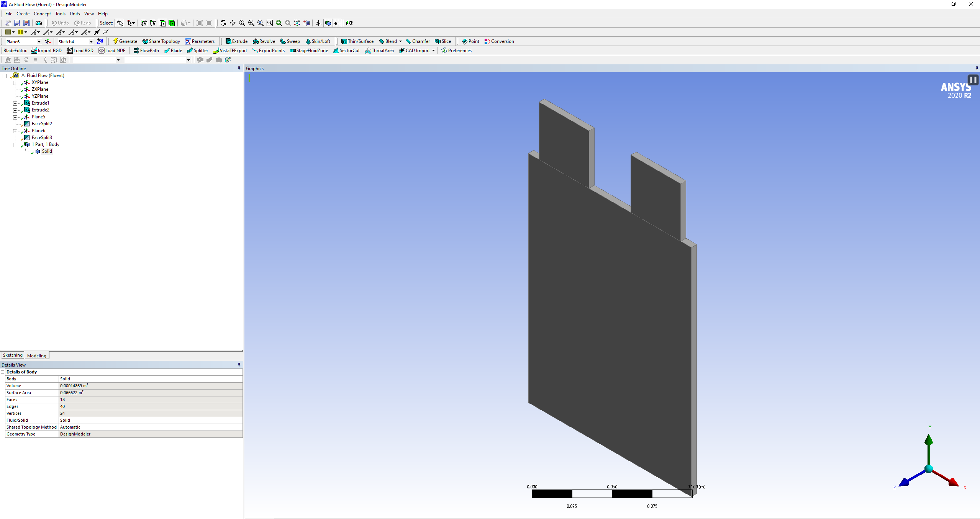Viewport: 980px width, 519px height.
Task: Click the Import BGD button
Action: coord(46,51)
